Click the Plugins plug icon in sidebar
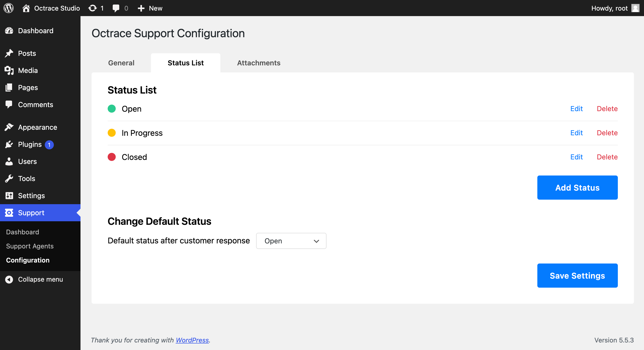The image size is (644, 350). (9, 144)
